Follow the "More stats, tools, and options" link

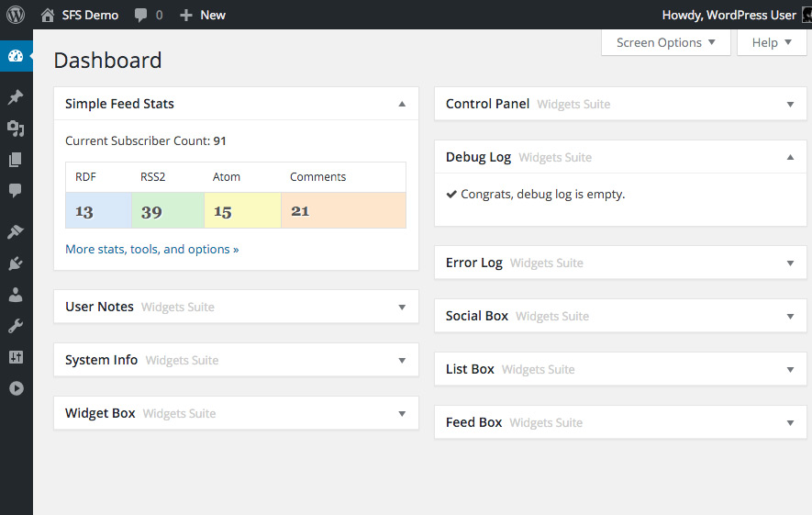tap(152, 249)
